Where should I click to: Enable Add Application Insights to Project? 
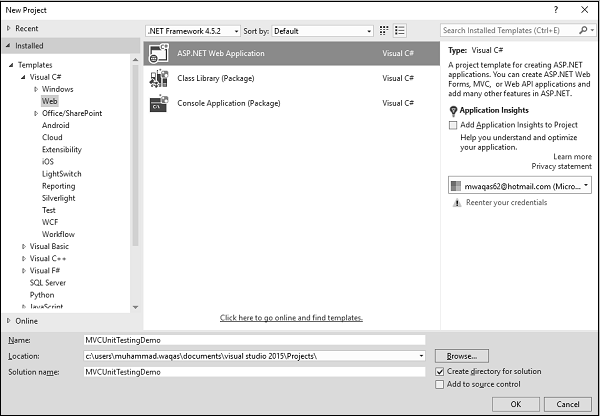(x=453, y=125)
